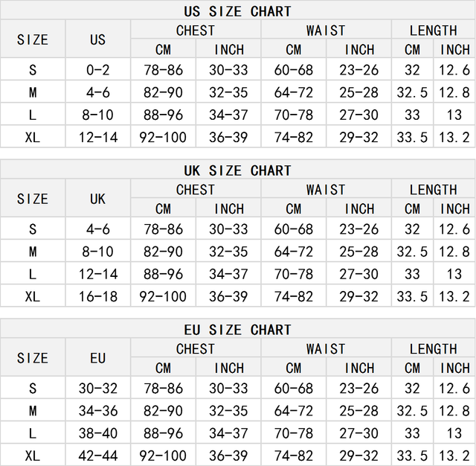Select the 42-44 EU size cell

98,456
